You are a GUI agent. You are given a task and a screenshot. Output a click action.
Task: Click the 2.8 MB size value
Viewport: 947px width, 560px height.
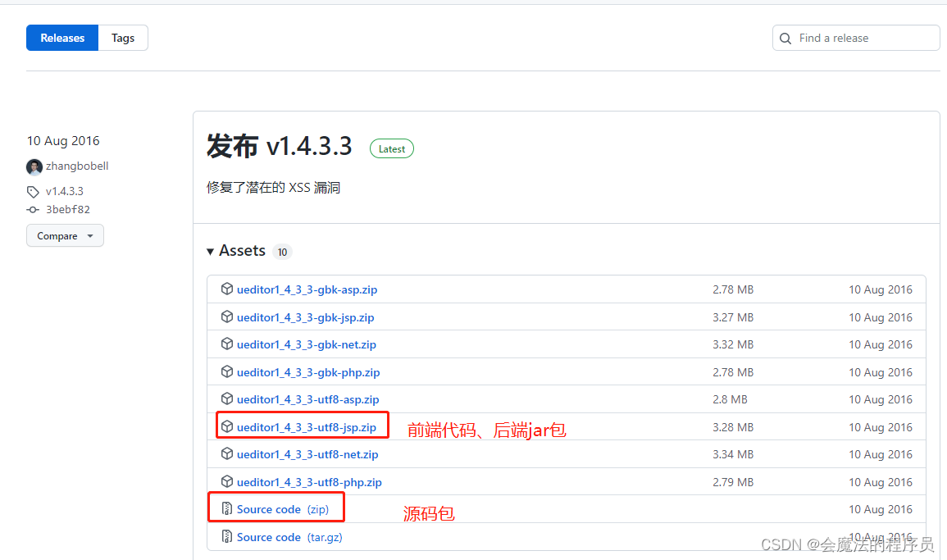coord(731,399)
